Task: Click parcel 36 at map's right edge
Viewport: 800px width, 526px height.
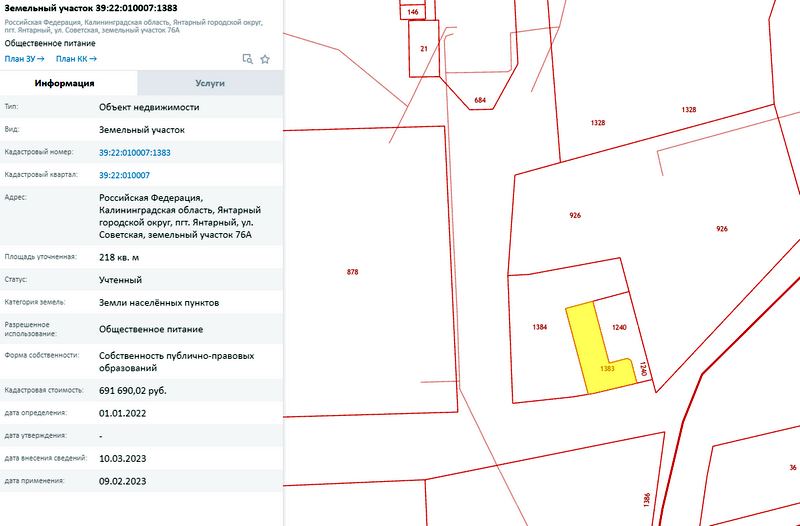Action: (x=792, y=468)
